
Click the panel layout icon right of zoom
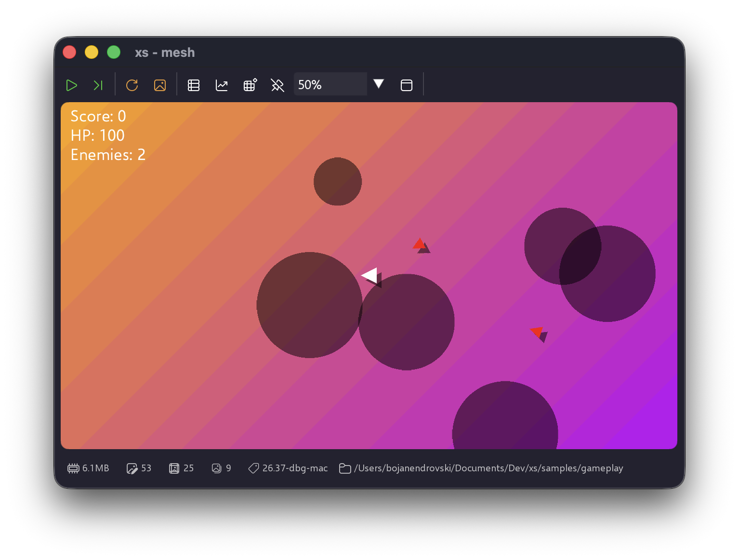(406, 85)
